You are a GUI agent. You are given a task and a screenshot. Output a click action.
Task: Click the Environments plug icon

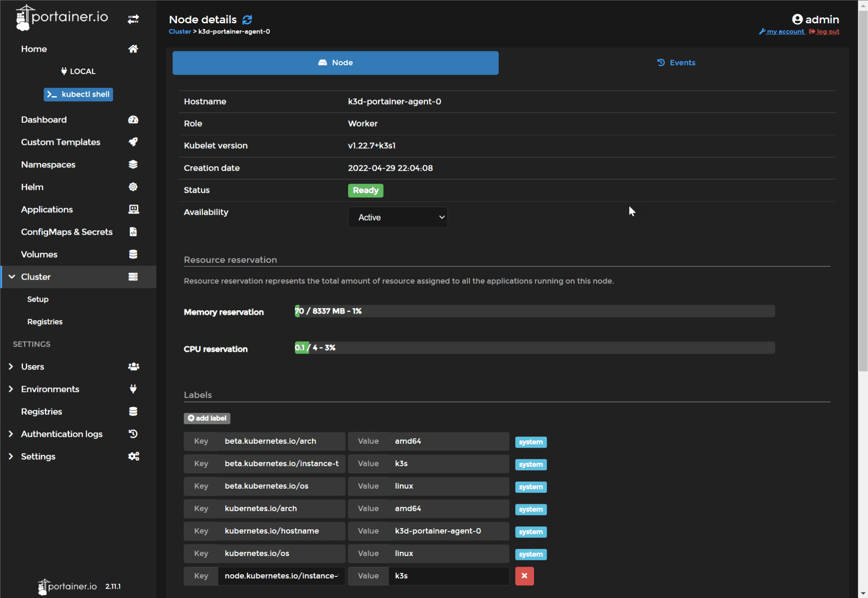coord(133,389)
